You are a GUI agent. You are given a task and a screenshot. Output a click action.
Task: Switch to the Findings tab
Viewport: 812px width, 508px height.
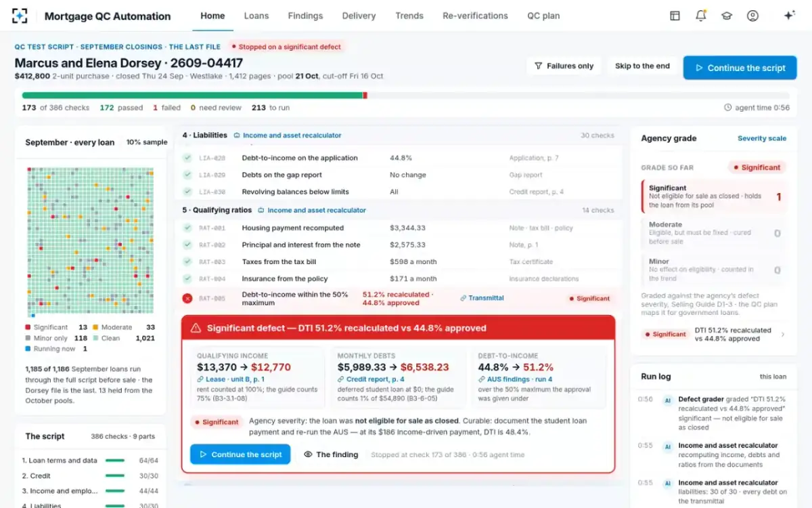point(305,16)
